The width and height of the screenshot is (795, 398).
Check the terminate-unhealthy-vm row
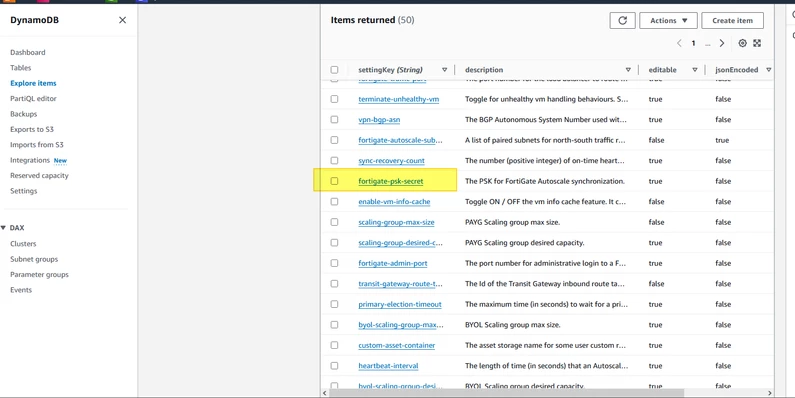point(334,99)
